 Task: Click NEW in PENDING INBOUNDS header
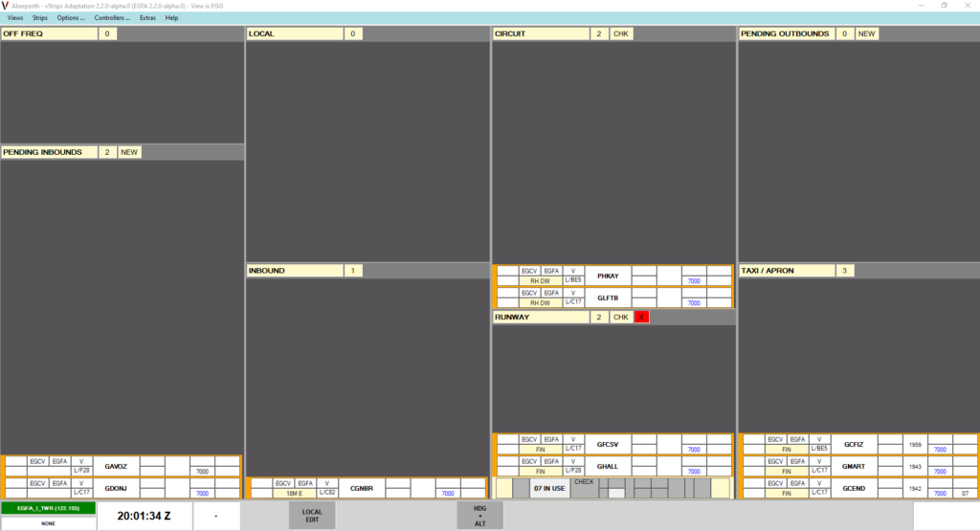[x=129, y=152]
